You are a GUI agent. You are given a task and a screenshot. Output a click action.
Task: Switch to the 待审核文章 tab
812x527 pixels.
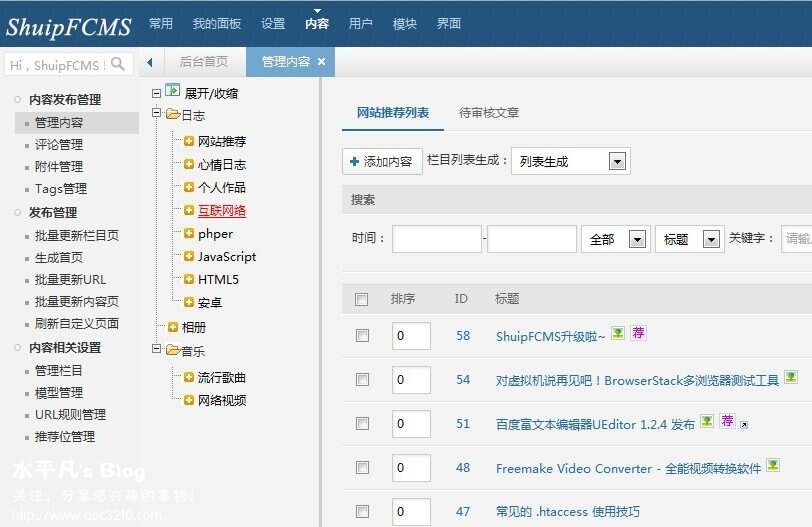coord(489,112)
